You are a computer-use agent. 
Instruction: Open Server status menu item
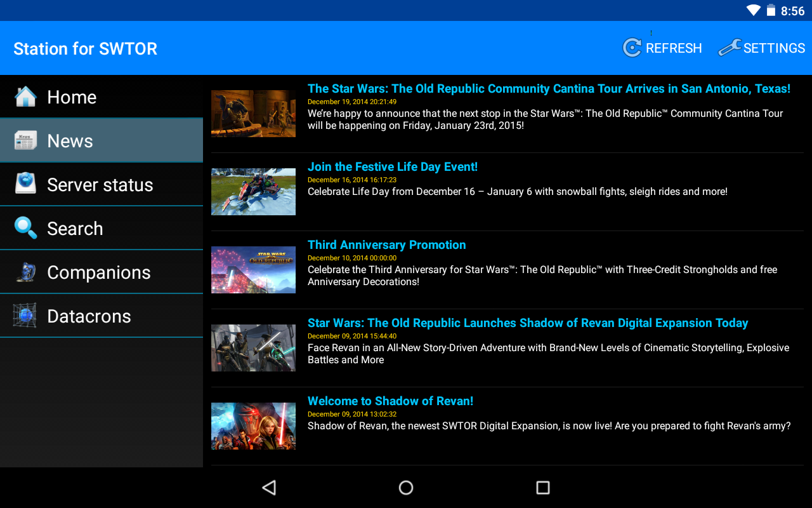pos(101,184)
